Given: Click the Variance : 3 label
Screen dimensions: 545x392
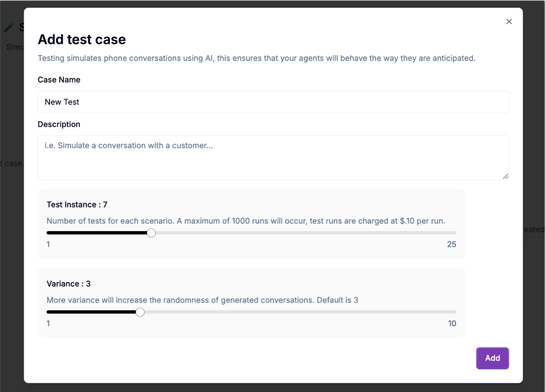Looking at the screenshot, I should tap(69, 284).
